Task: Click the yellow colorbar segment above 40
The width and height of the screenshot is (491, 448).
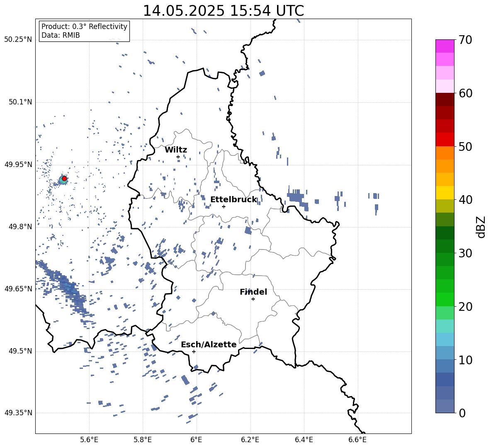Action: point(445,193)
